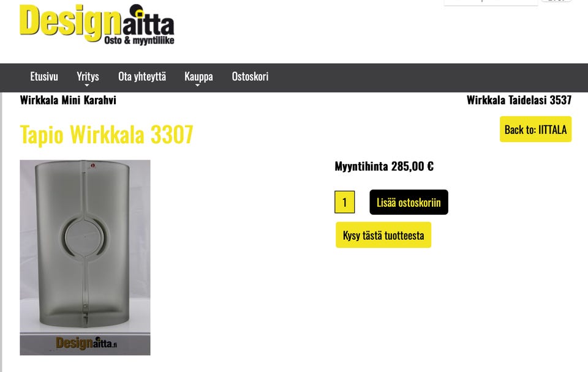Screen dimensions: 588x372
Task: Click the Osto & myyntiliike tagline
Action: click(x=139, y=40)
